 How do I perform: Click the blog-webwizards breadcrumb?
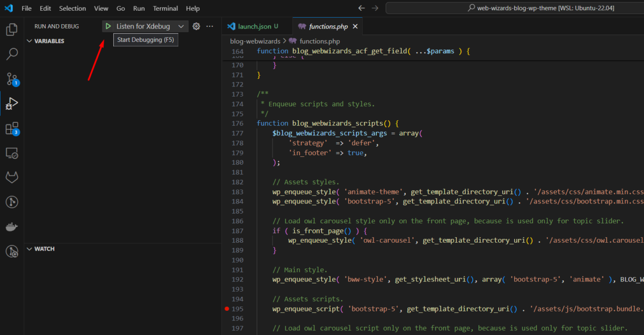click(x=255, y=41)
